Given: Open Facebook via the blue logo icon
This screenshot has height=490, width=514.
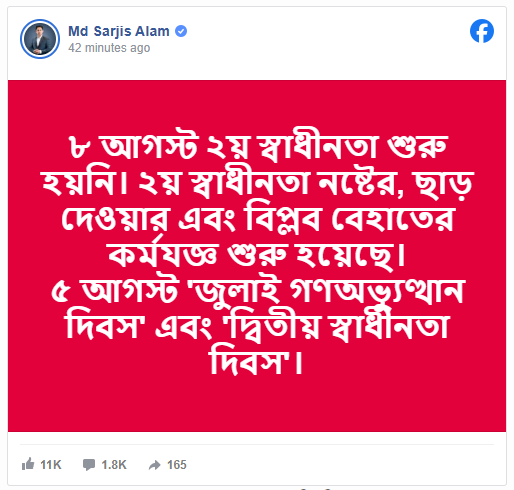Looking at the screenshot, I should 482,31.
